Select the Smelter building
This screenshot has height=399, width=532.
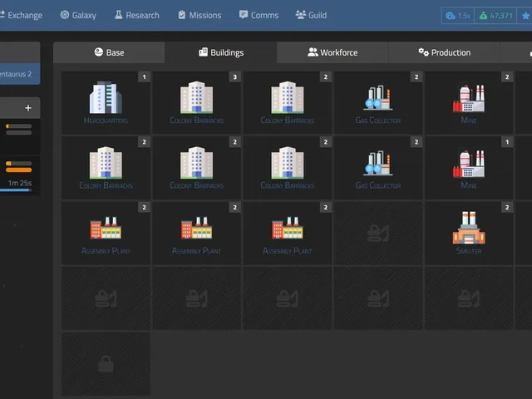tap(469, 233)
